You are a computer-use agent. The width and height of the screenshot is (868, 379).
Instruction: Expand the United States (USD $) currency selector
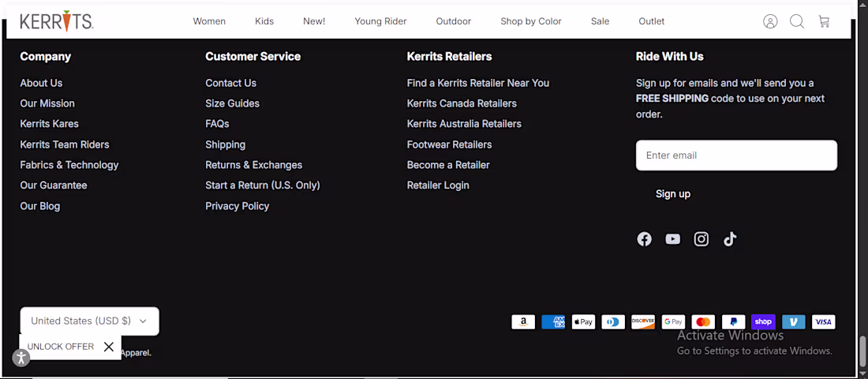tap(90, 321)
